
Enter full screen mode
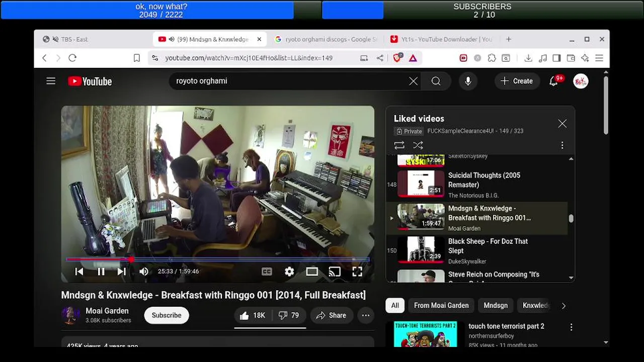click(357, 271)
